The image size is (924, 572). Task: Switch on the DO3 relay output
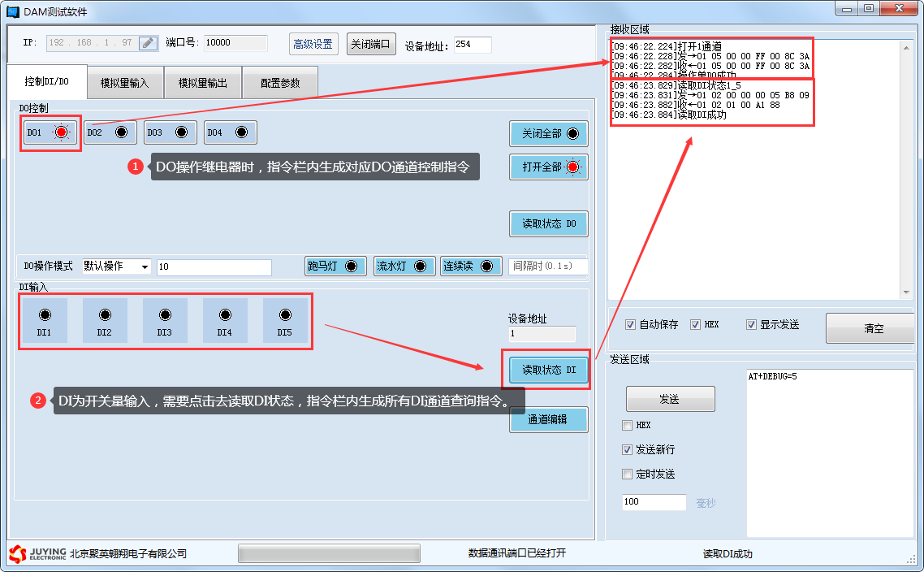click(x=170, y=132)
